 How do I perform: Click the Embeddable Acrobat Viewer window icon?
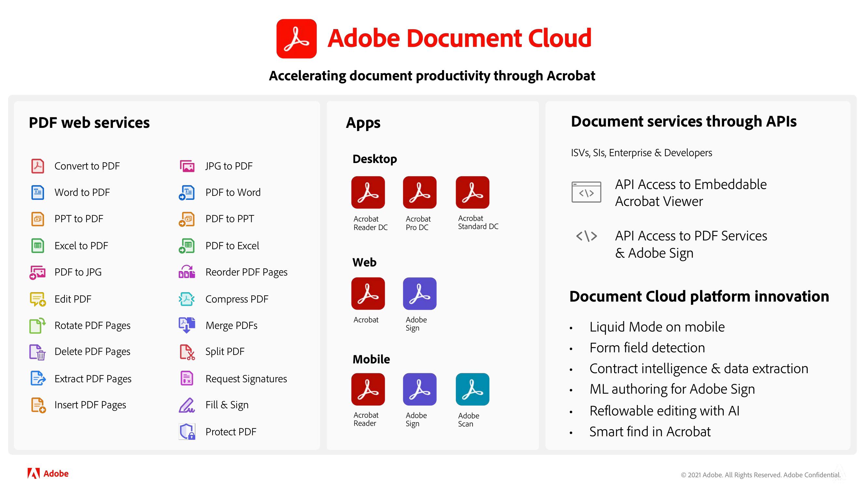tap(586, 192)
